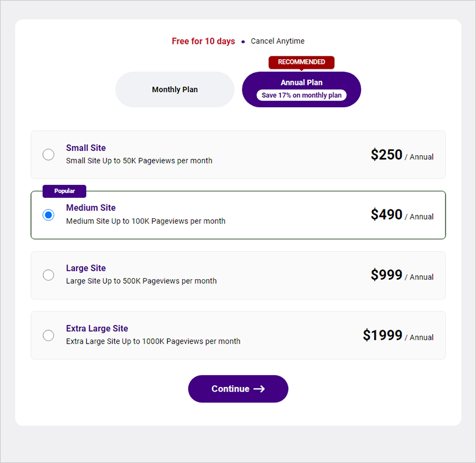476x463 pixels.
Task: Click the $490 Annual price label
Action: click(x=402, y=215)
